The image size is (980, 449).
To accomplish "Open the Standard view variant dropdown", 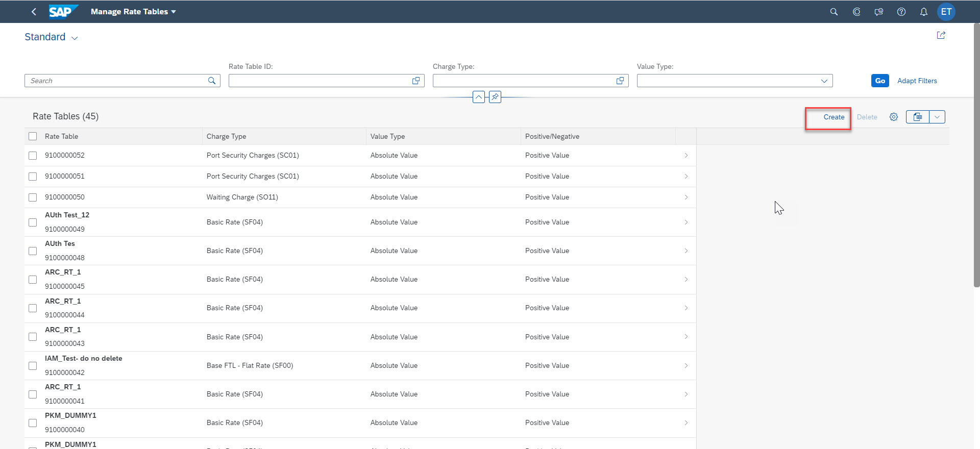I will 75,38.
